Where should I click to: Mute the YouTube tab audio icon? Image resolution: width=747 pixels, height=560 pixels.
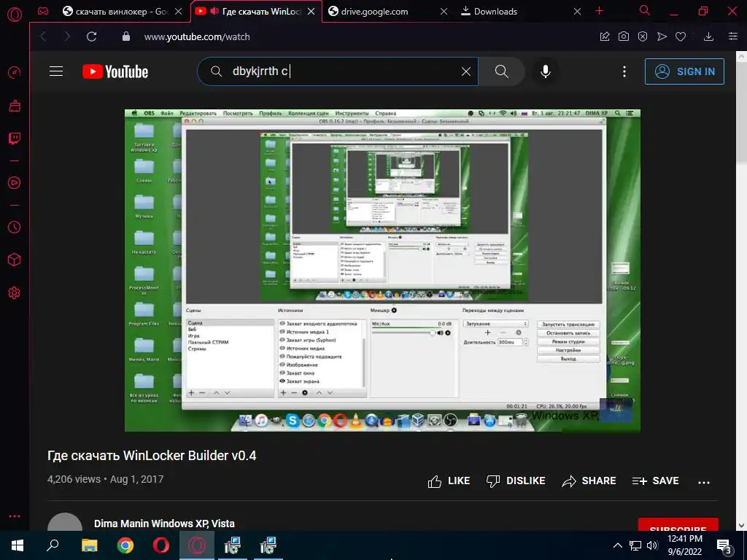[214, 11]
